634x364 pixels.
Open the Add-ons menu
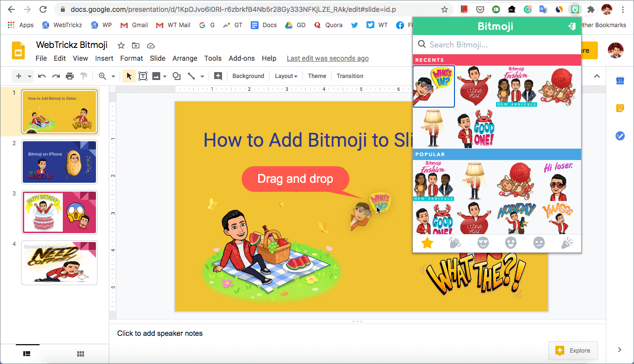pyautogui.click(x=242, y=58)
